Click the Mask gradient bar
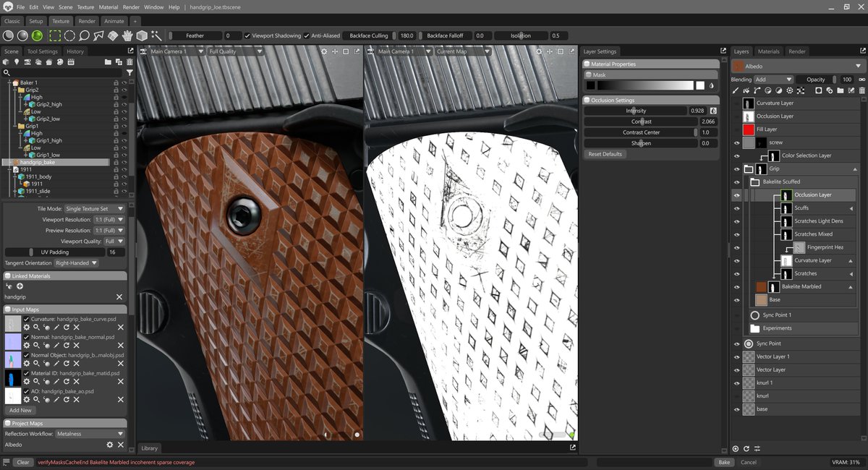The height and width of the screenshot is (470, 868). (644, 85)
